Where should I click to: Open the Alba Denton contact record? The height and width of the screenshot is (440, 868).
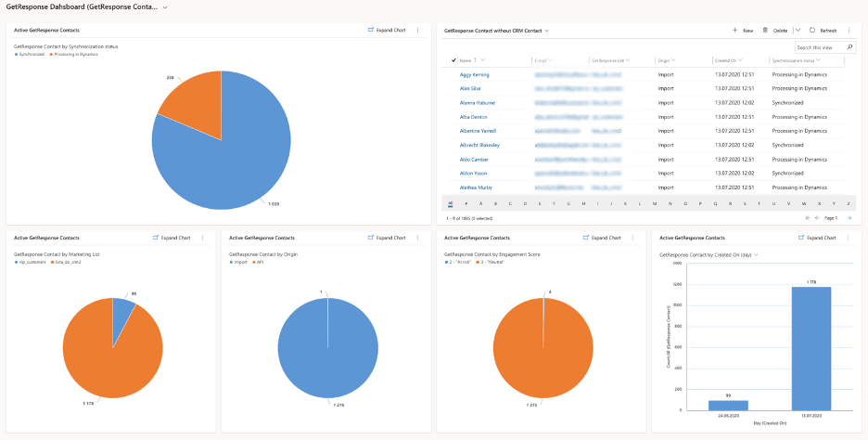coord(473,117)
